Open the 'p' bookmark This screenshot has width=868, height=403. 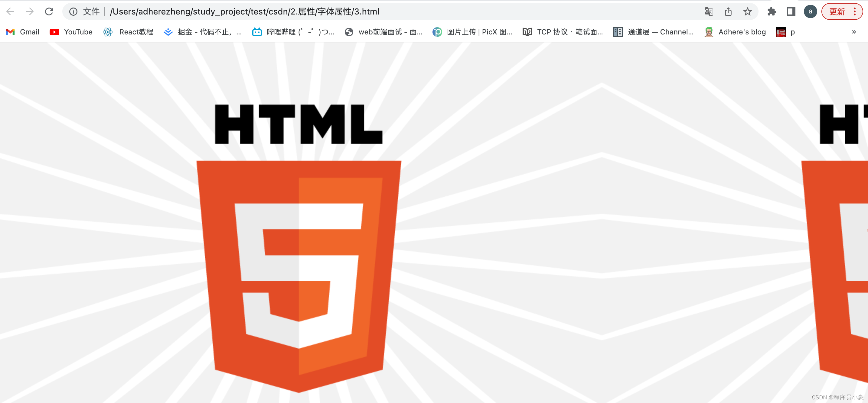785,32
